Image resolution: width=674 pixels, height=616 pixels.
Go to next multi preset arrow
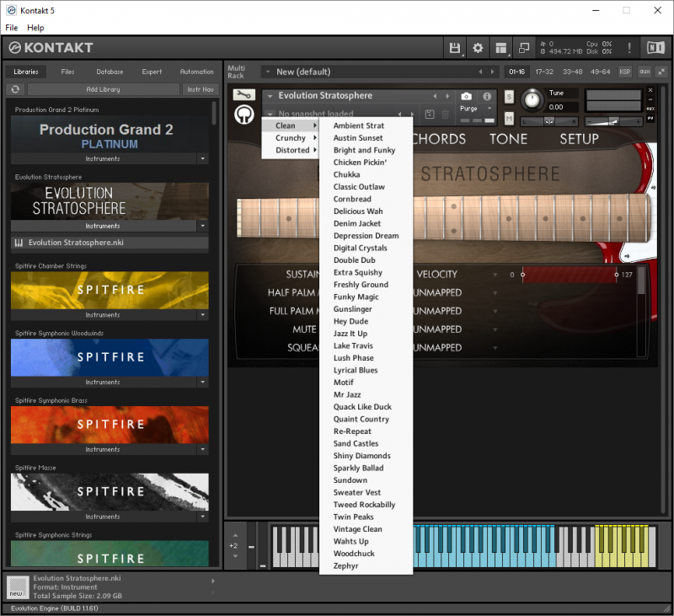pos(492,72)
